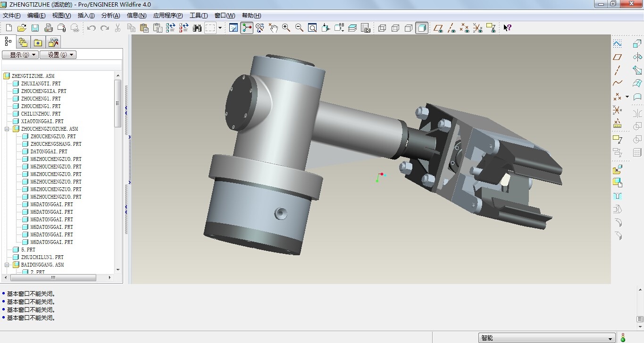644x343 pixels.
Task: Switch to the Folder Browser tab
Action: [23, 42]
